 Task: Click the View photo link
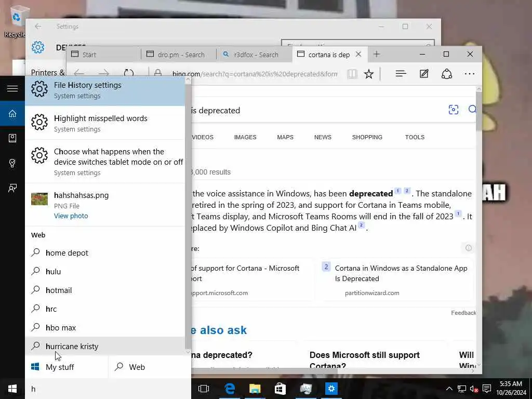[71, 216]
